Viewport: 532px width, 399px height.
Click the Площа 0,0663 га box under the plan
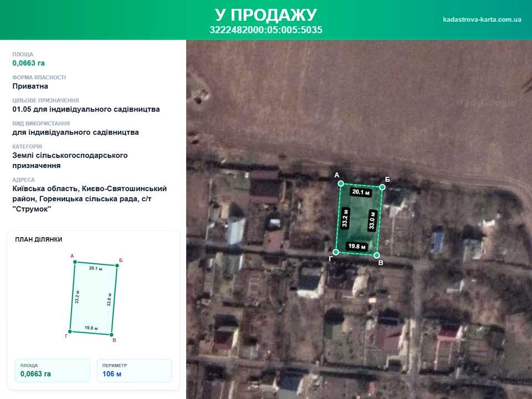pos(53,371)
